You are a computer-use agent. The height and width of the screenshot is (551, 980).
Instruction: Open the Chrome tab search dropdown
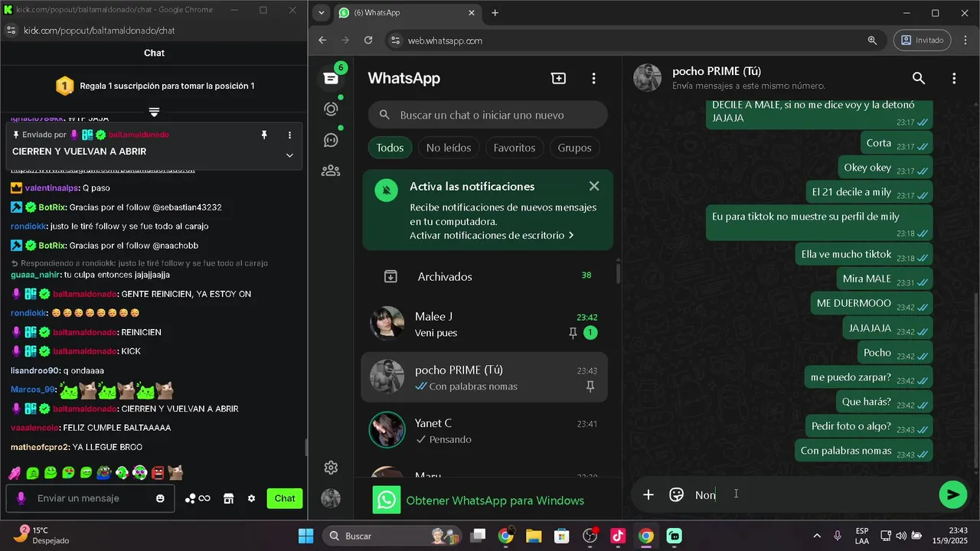321,12
